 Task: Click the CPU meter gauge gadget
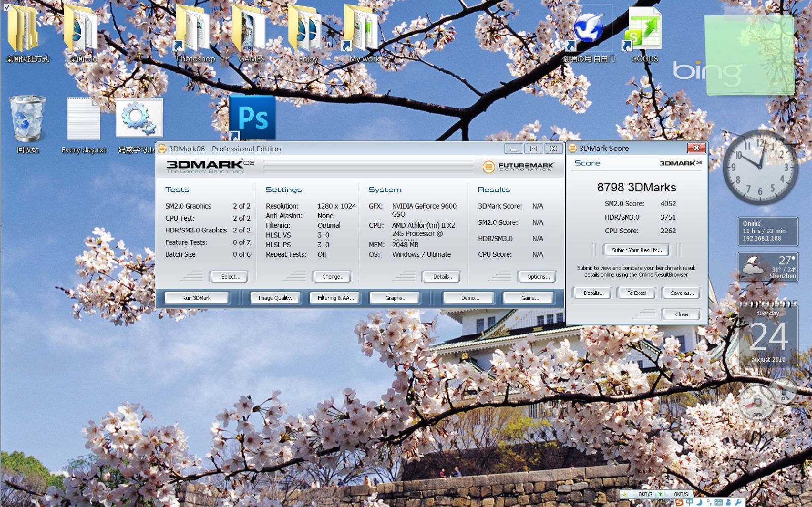[757, 401]
